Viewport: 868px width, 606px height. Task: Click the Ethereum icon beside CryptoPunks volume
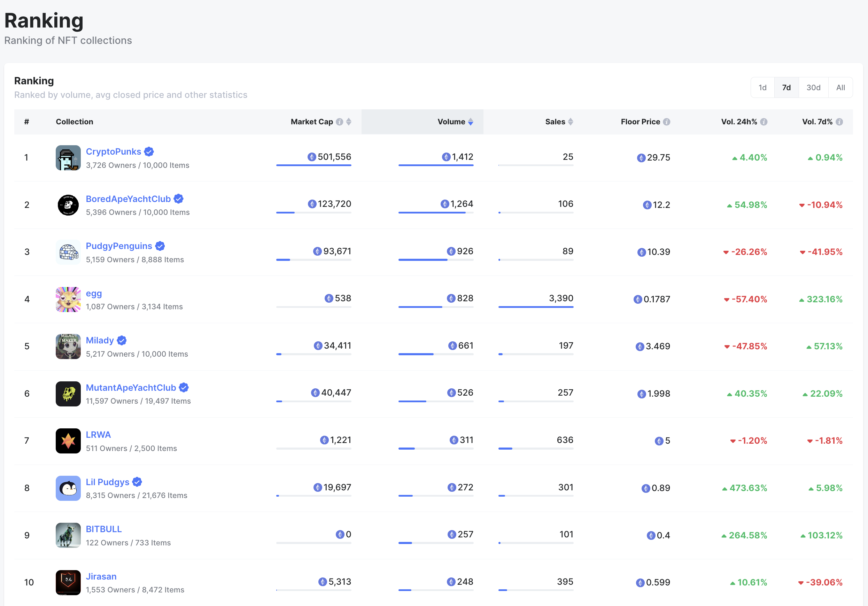pyautogui.click(x=446, y=157)
